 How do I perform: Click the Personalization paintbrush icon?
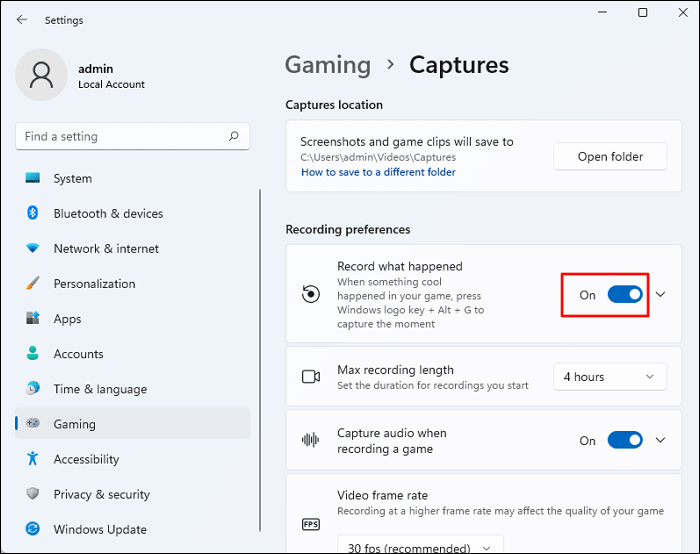(x=33, y=284)
